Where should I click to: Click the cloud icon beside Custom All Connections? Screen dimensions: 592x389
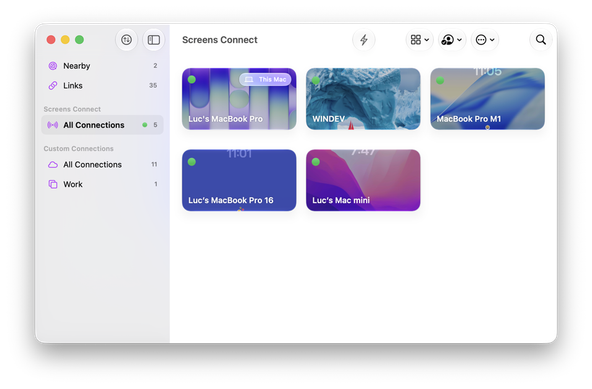tap(53, 165)
